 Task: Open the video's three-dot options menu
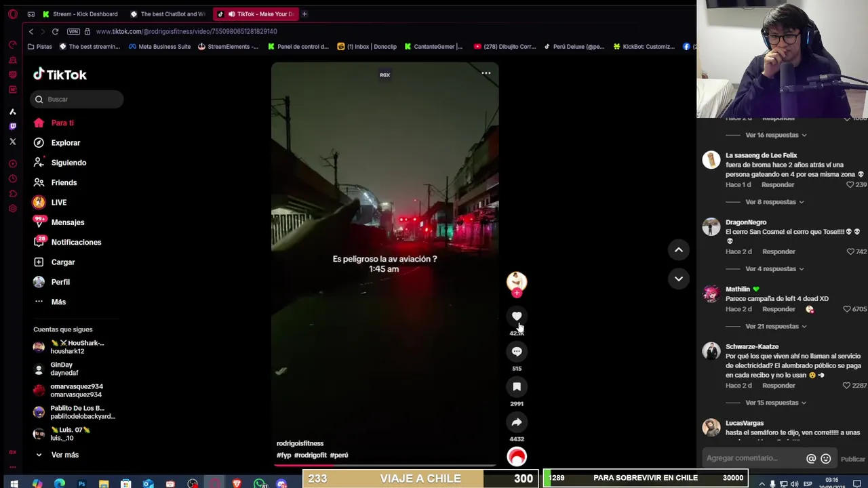486,73
